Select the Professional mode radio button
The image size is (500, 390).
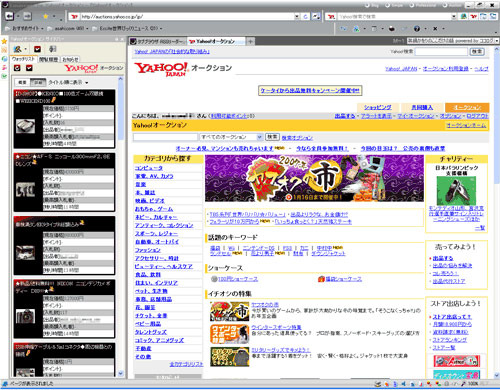pos(412,5)
